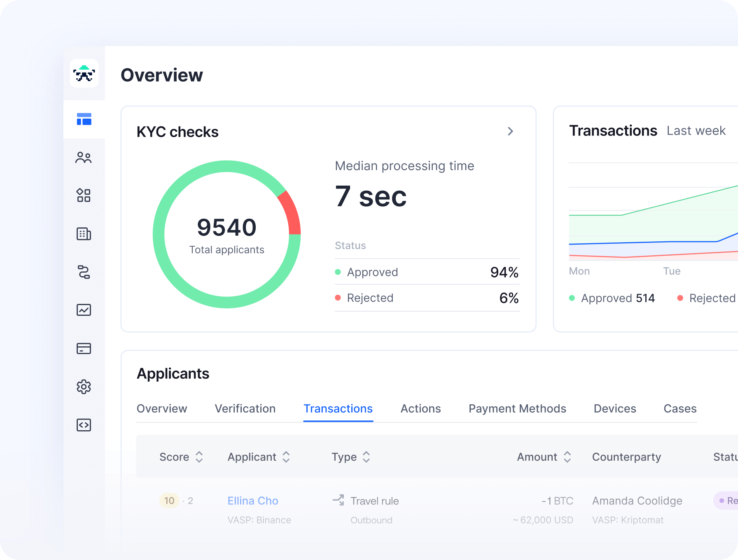The image size is (738, 560).
Task: Open the dashboard overview sidebar icon
Action: [x=84, y=119]
